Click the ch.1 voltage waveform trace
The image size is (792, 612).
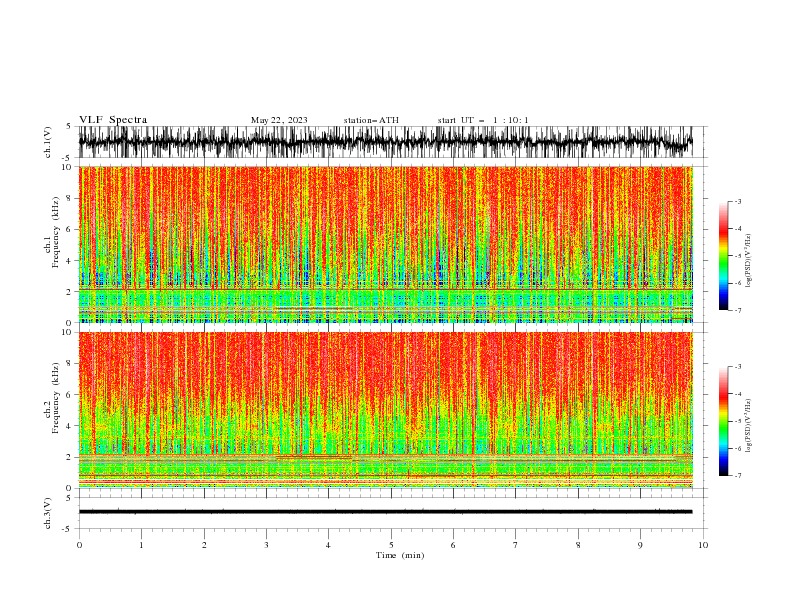coord(385,142)
